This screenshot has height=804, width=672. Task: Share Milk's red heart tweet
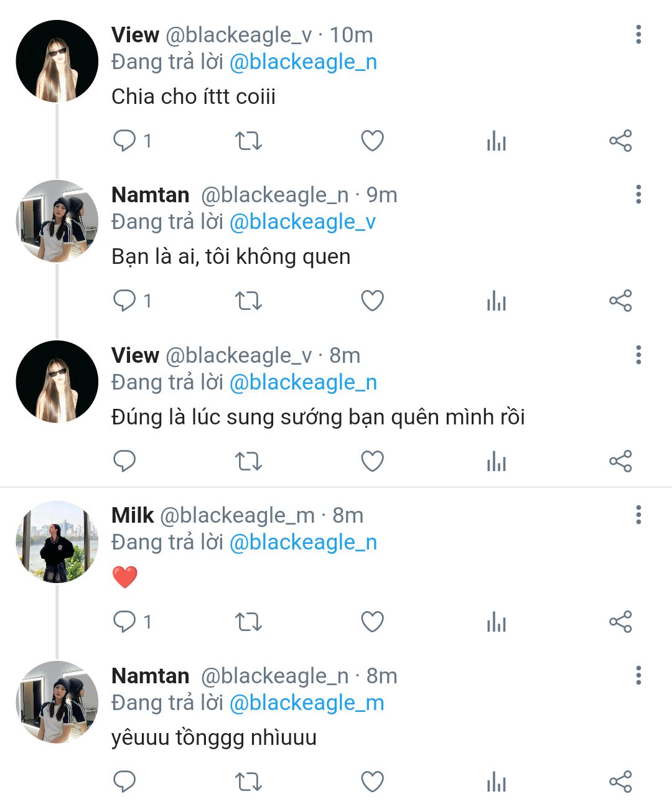[620, 622]
